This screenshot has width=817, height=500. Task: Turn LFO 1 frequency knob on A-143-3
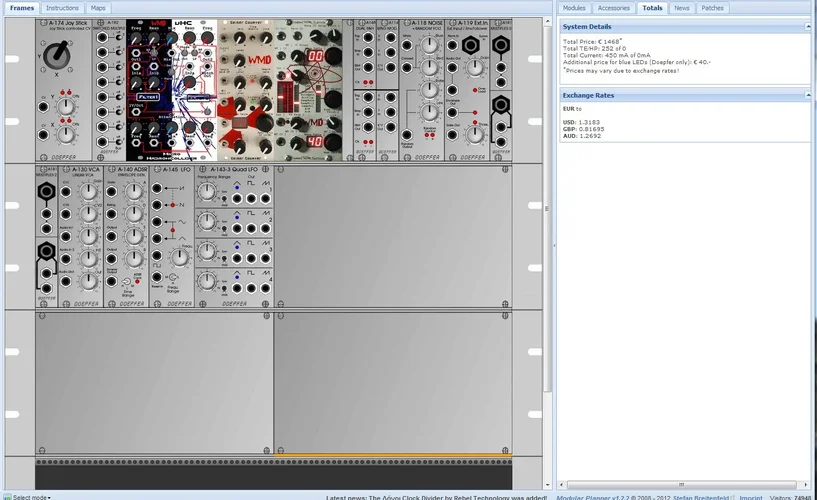[x=207, y=192]
